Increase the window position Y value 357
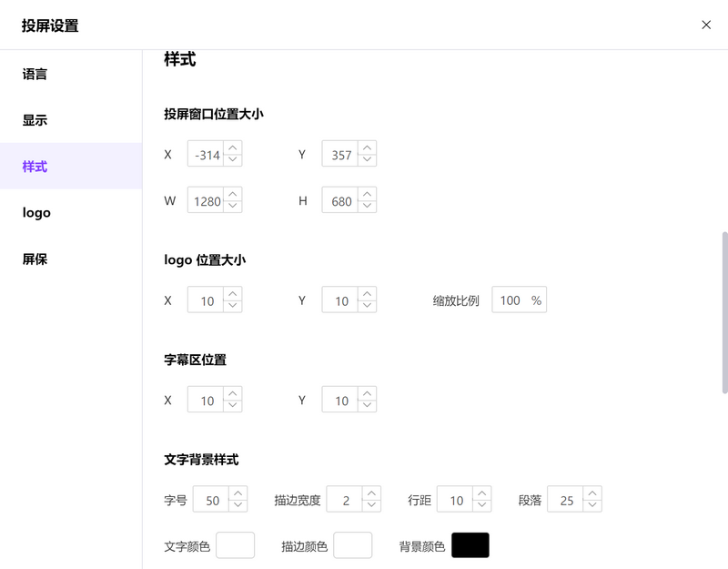This screenshot has width=728, height=569. click(x=367, y=147)
